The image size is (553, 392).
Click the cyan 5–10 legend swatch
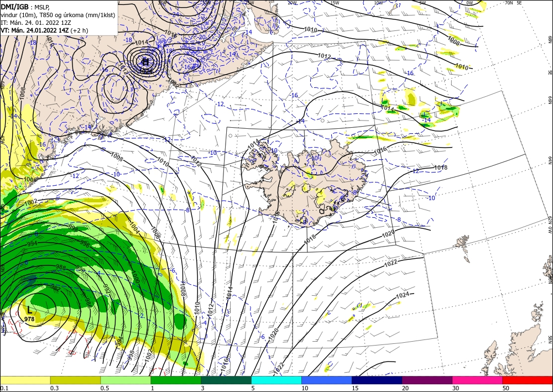276,380
